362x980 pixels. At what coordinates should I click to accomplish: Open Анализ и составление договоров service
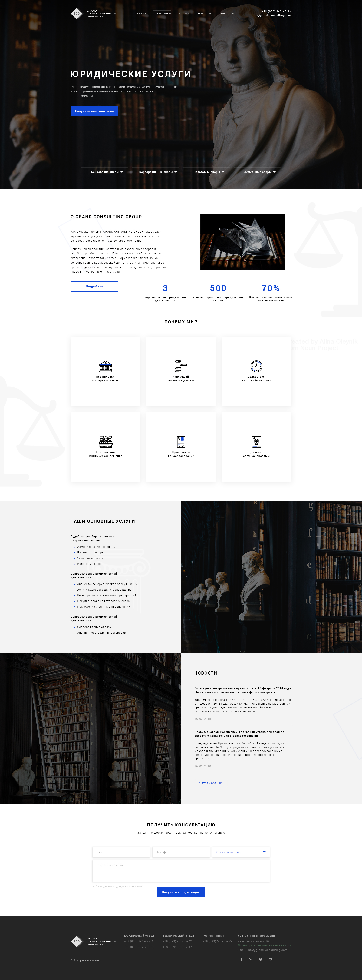pos(101,633)
